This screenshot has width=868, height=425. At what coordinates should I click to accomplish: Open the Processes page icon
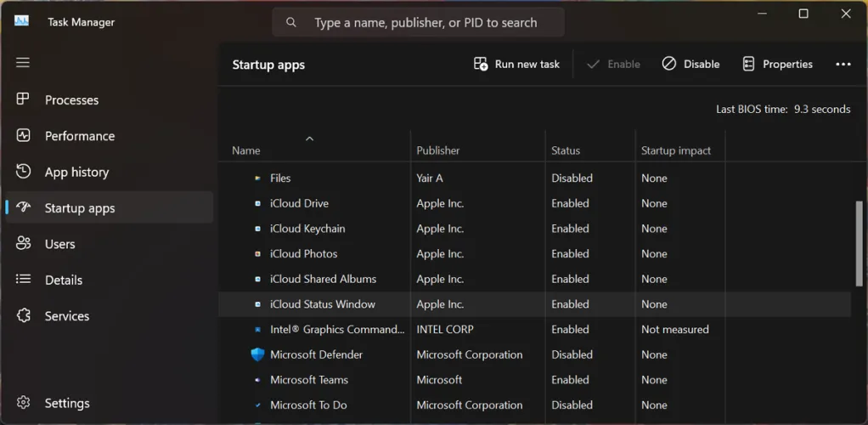(x=24, y=99)
